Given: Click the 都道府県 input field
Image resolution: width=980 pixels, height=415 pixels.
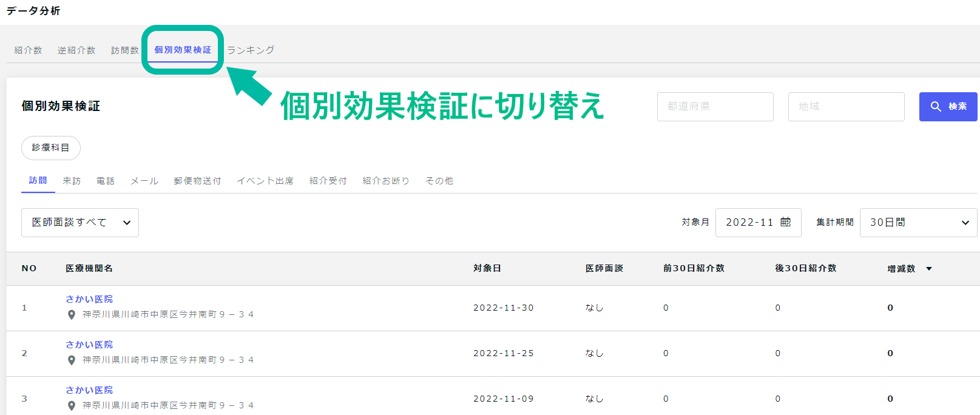Looking at the screenshot, I should pyautogui.click(x=715, y=107).
